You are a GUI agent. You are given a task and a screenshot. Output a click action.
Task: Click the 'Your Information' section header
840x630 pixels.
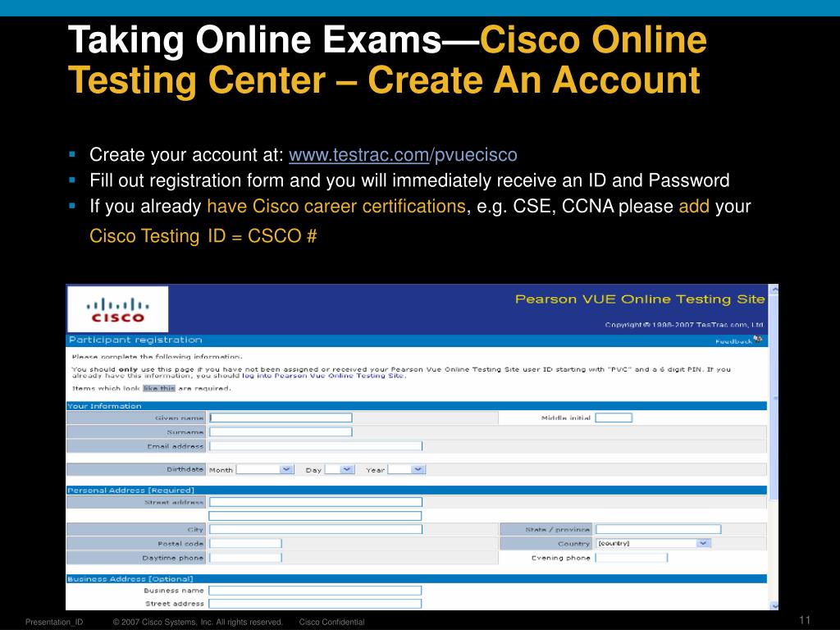tap(104, 406)
